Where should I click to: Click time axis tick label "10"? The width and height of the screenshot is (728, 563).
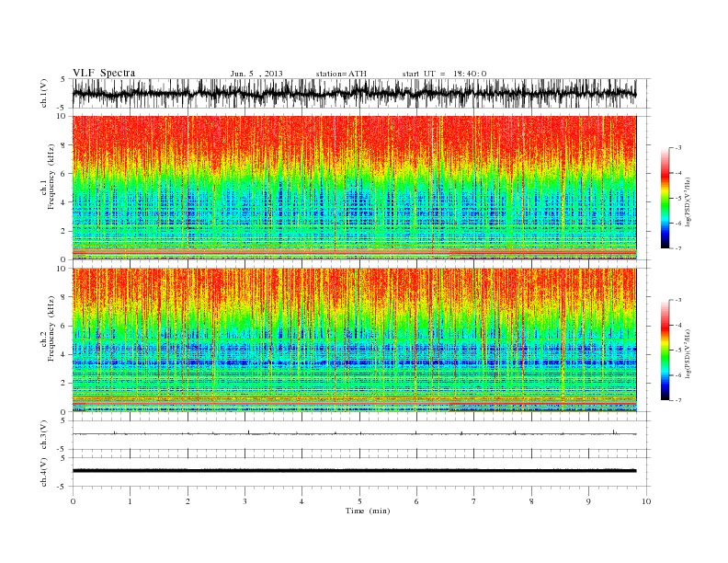(x=646, y=501)
